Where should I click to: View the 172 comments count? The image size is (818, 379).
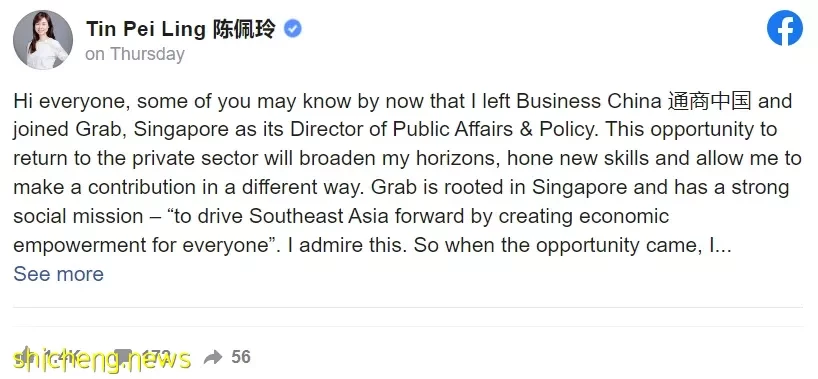(154, 358)
